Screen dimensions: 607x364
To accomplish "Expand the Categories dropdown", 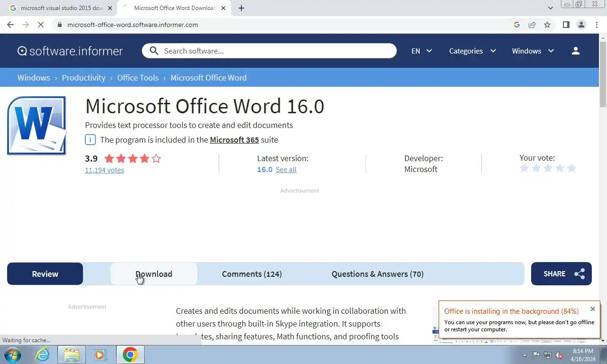I will [x=473, y=51].
